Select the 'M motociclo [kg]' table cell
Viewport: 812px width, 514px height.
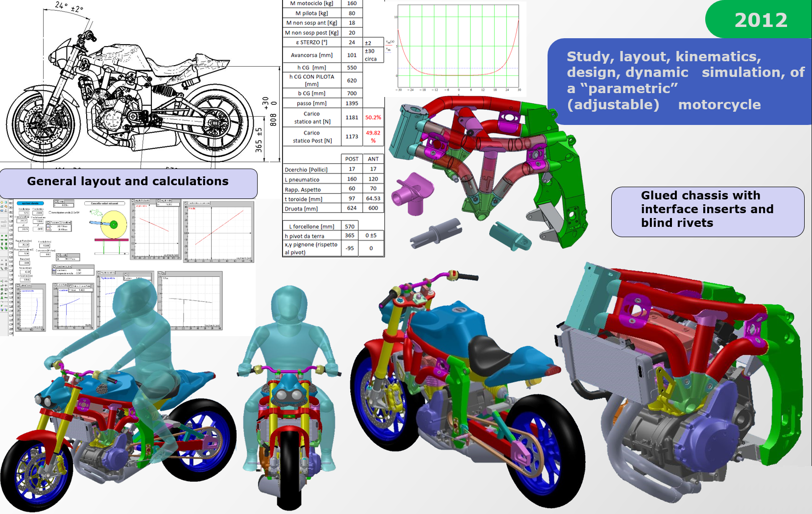click(311, 3)
